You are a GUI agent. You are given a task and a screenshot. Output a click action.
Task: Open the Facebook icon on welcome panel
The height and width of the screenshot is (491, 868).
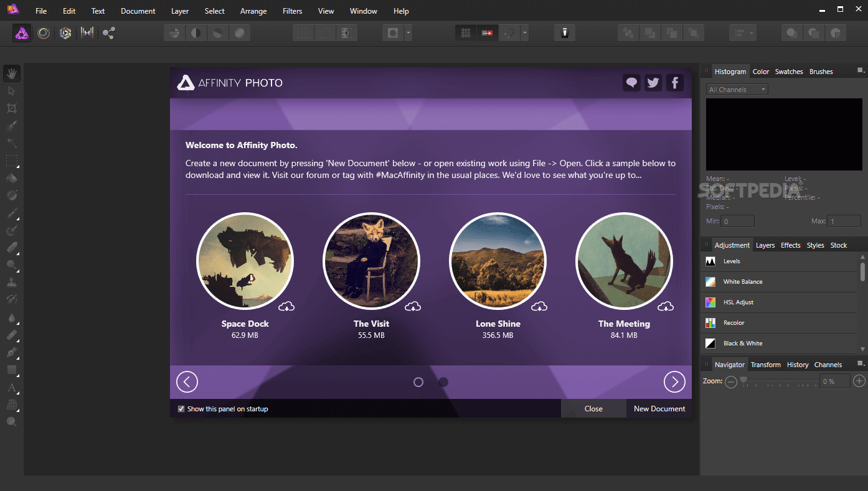675,83
